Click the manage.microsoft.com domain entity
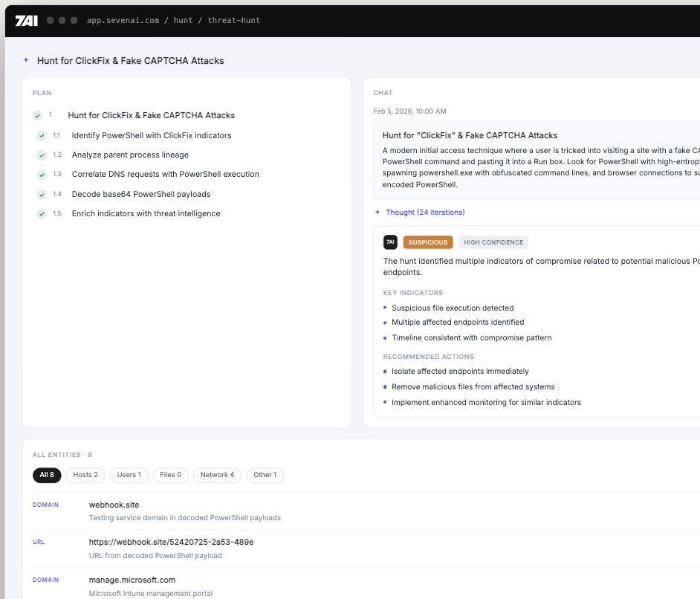This screenshot has height=599, width=700. point(132,580)
